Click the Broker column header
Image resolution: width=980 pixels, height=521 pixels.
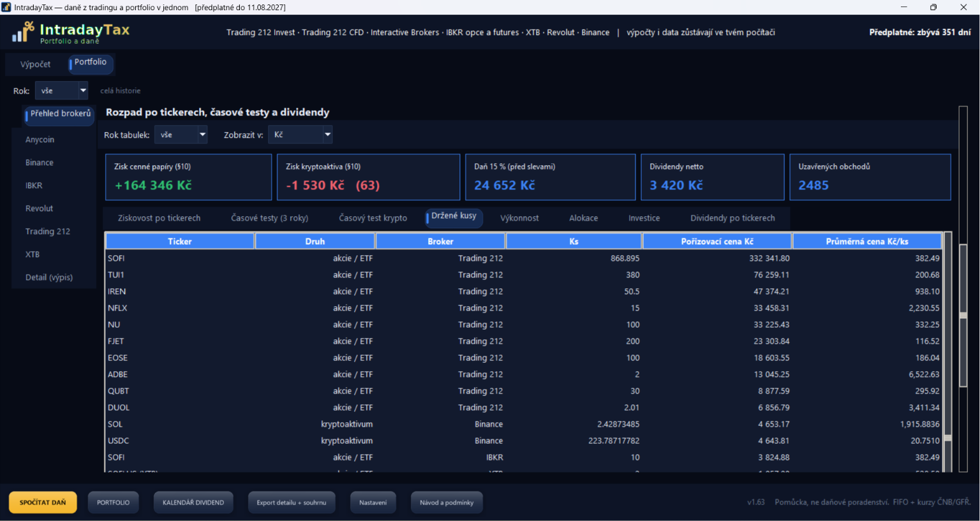[x=440, y=241]
